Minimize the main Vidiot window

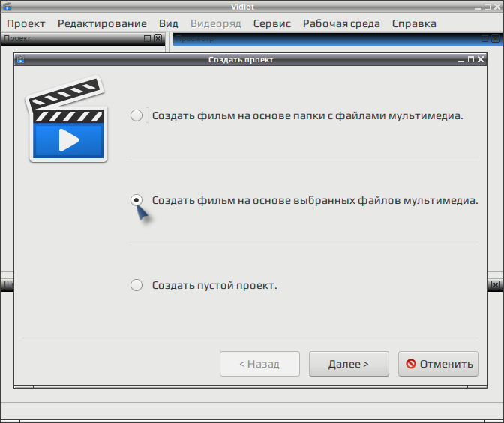478,7
